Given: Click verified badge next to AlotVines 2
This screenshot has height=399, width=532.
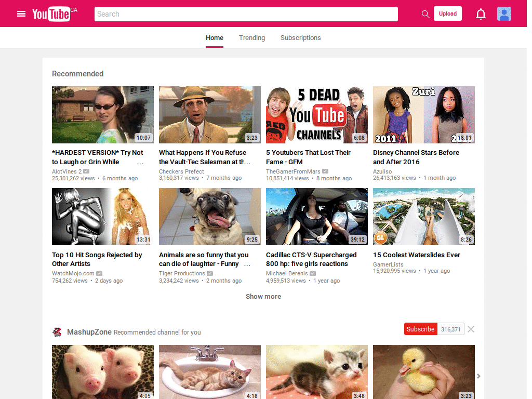Looking at the screenshot, I should [87, 171].
